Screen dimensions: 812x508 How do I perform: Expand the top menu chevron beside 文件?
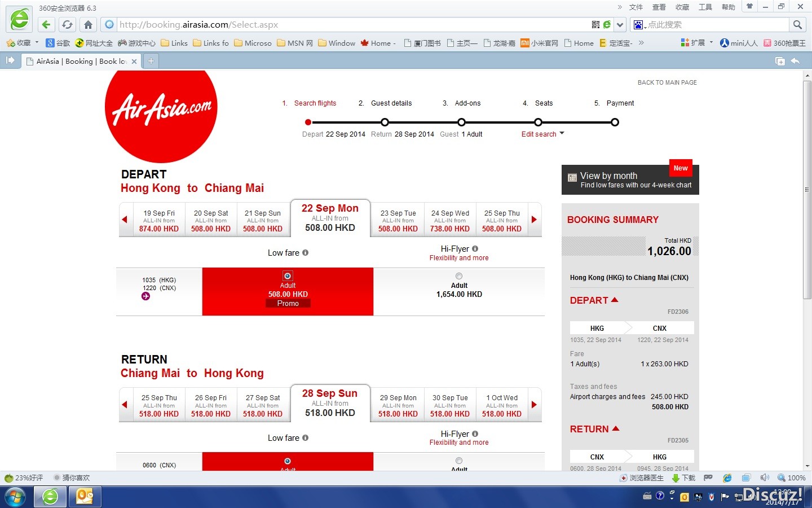click(620, 7)
